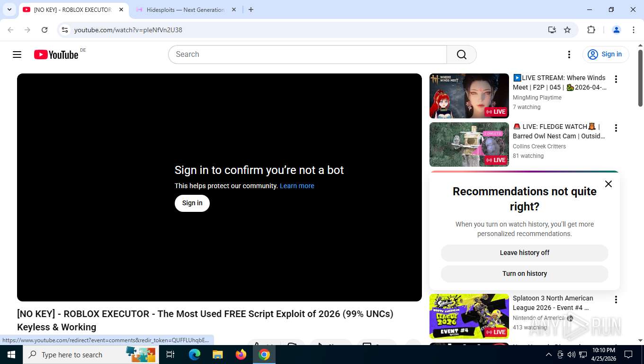Open Chrome profile avatar
This screenshot has height=364, width=644.
point(617,30)
